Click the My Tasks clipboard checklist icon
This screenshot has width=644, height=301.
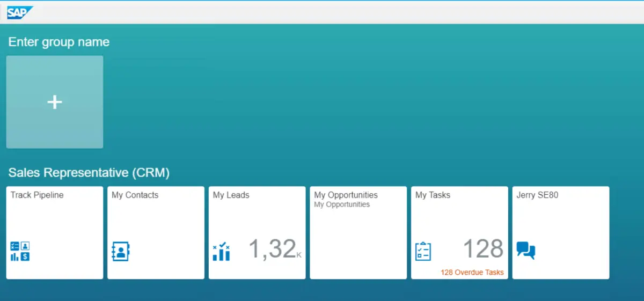423,251
